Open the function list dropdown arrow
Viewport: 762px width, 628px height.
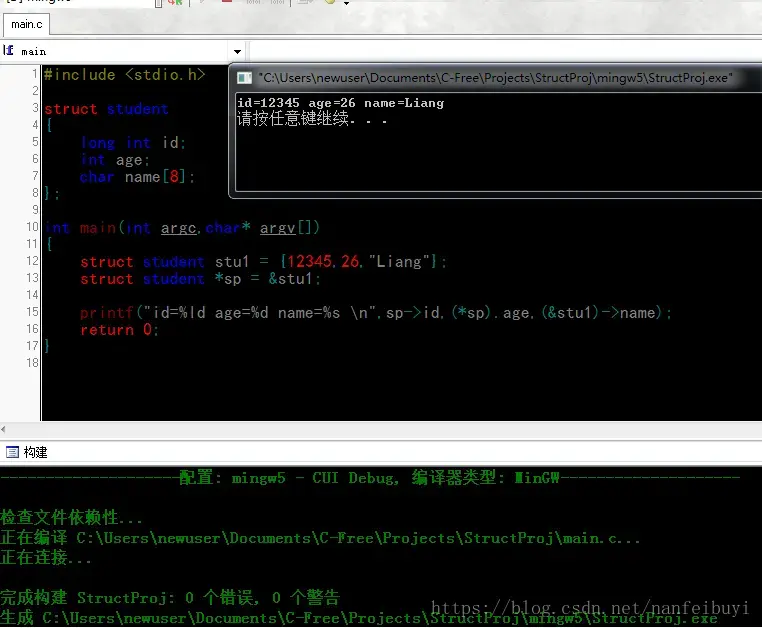pos(237,52)
